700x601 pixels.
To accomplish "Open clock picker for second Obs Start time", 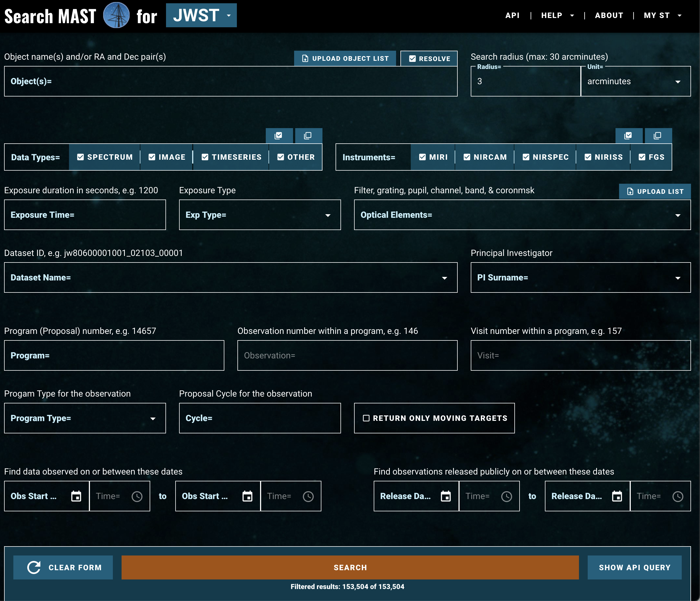I will 309,496.
